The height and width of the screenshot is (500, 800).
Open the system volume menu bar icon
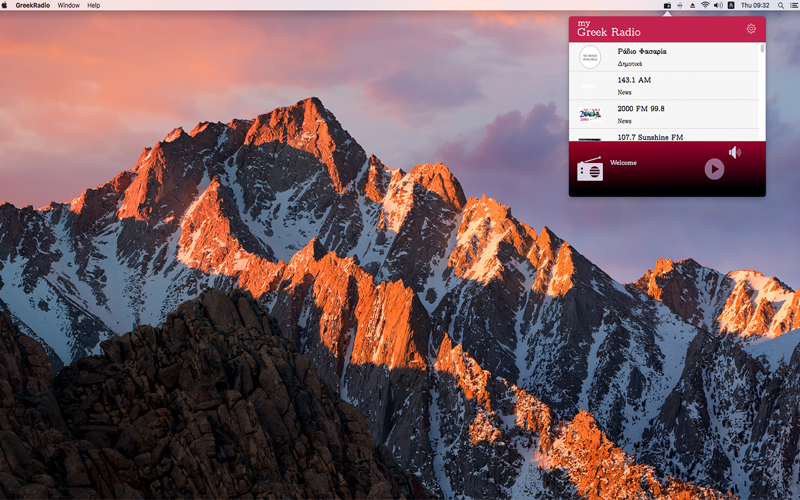pos(718,5)
